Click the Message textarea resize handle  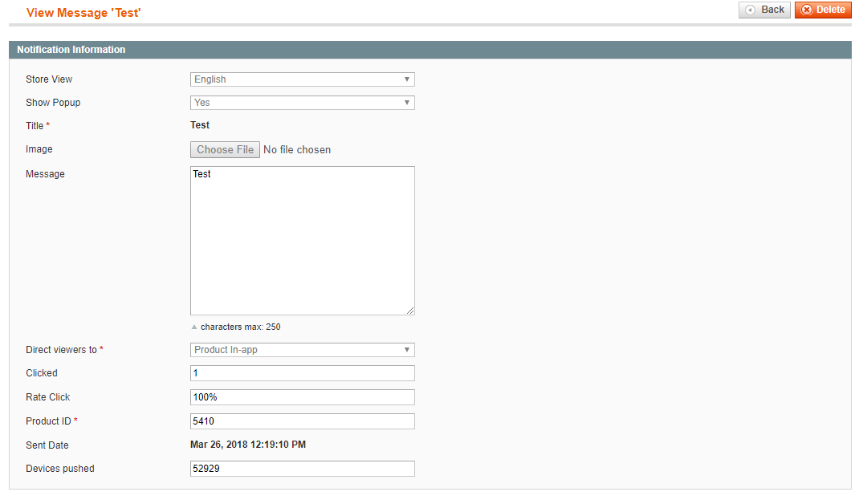(410, 311)
